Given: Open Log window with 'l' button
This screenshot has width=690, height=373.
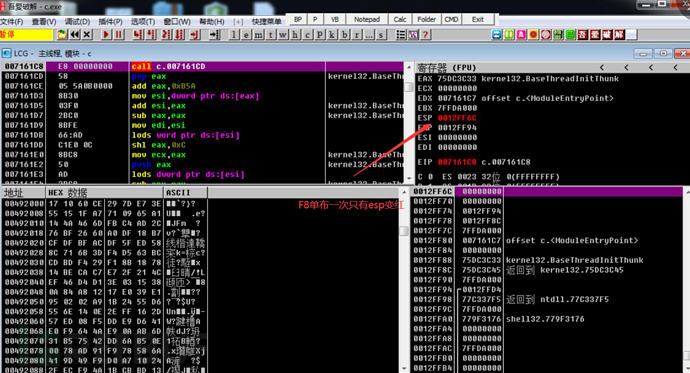Looking at the screenshot, I should (x=234, y=34).
